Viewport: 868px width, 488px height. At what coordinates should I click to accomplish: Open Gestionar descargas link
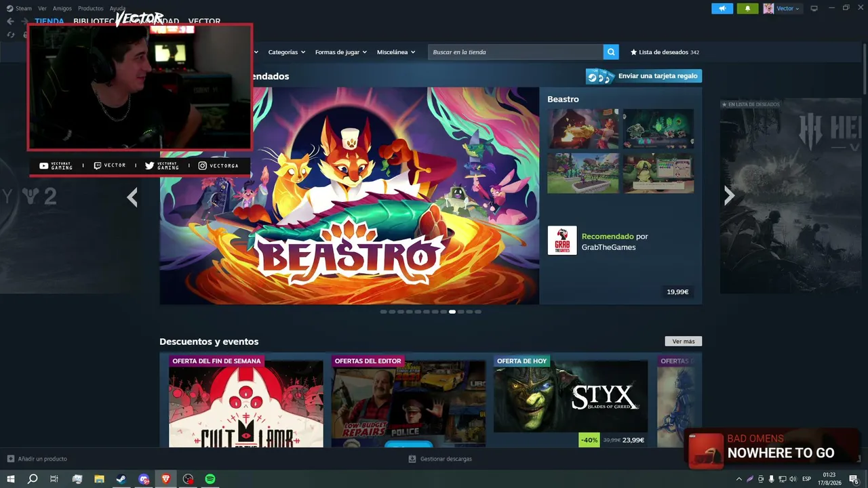tap(446, 459)
